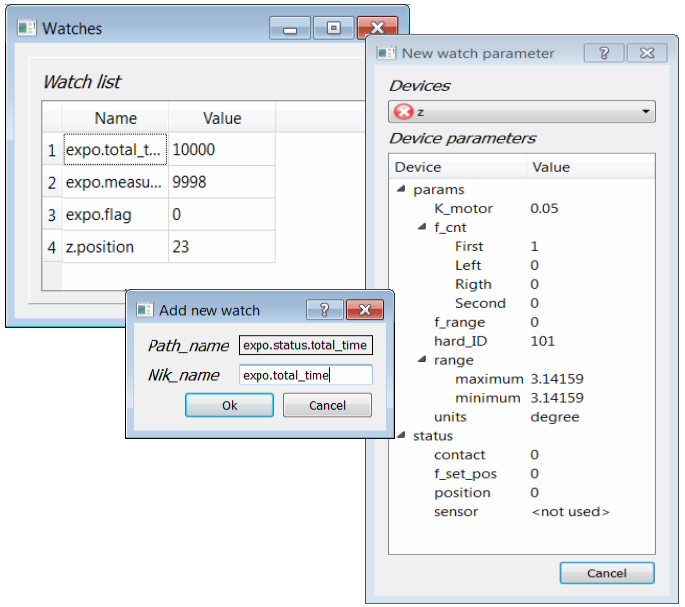Open the Devices dropdown list
This screenshot has width=685, height=607.
coord(645,112)
